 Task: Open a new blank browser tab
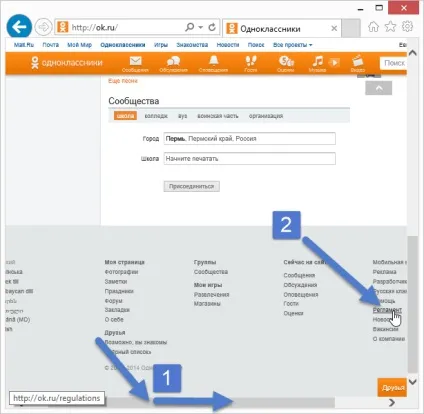click(351, 28)
